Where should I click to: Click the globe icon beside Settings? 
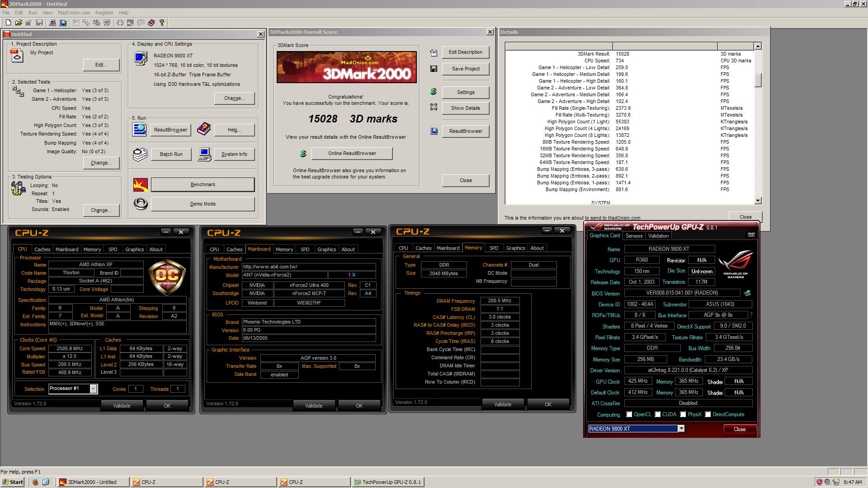pos(434,92)
